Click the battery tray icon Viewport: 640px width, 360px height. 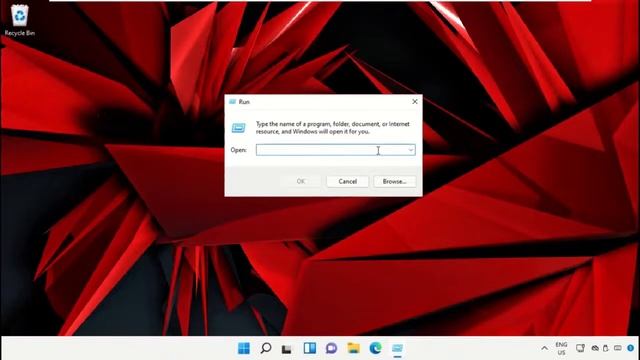click(606, 348)
